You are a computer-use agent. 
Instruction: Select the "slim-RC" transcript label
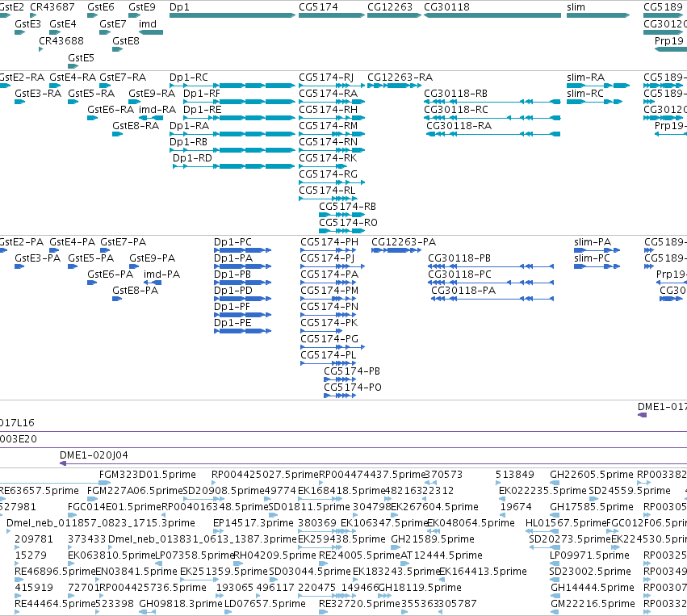(585, 94)
